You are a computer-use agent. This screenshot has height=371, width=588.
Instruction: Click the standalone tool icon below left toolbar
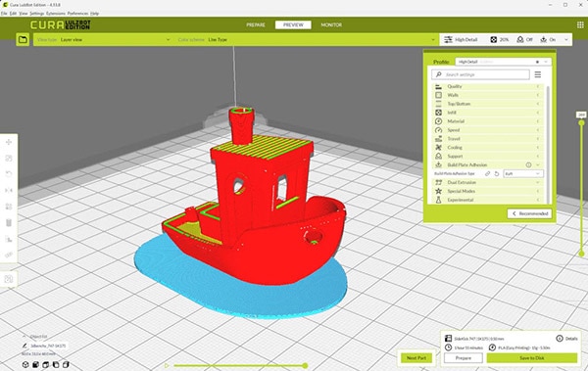[x=9, y=279]
